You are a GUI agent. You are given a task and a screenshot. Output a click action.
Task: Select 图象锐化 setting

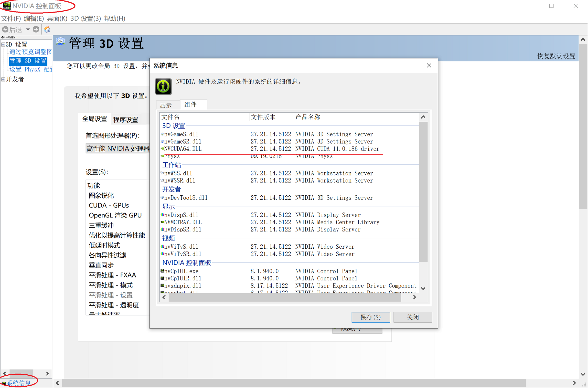click(101, 196)
